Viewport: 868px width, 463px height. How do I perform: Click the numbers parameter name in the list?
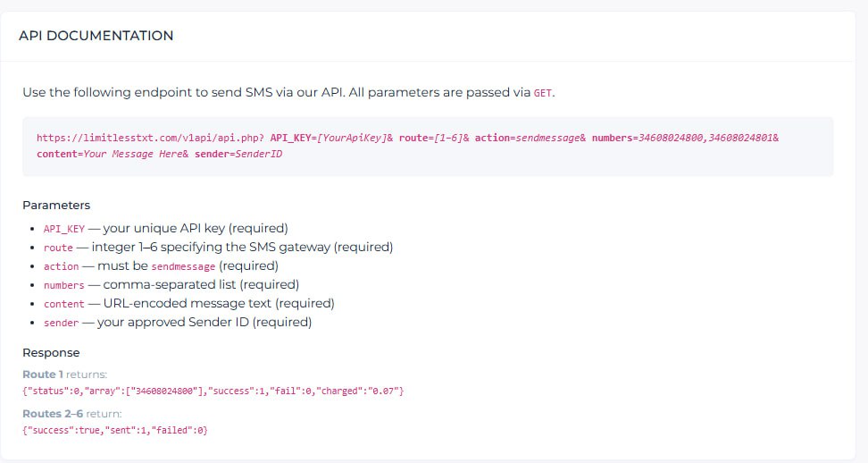click(64, 285)
